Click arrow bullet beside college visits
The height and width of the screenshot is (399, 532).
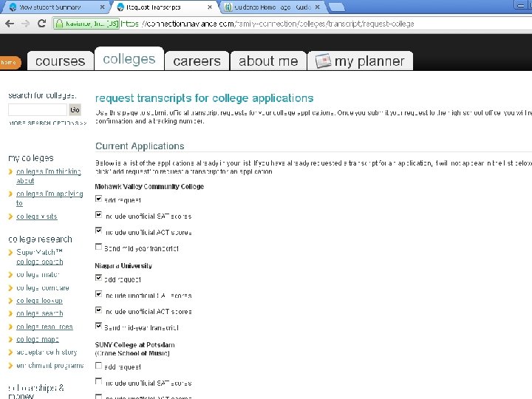(x=10, y=216)
